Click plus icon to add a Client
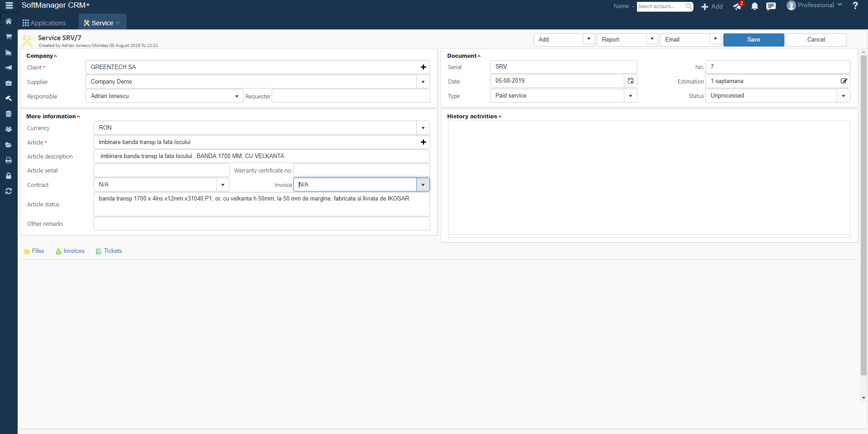868x434 pixels. [x=423, y=67]
